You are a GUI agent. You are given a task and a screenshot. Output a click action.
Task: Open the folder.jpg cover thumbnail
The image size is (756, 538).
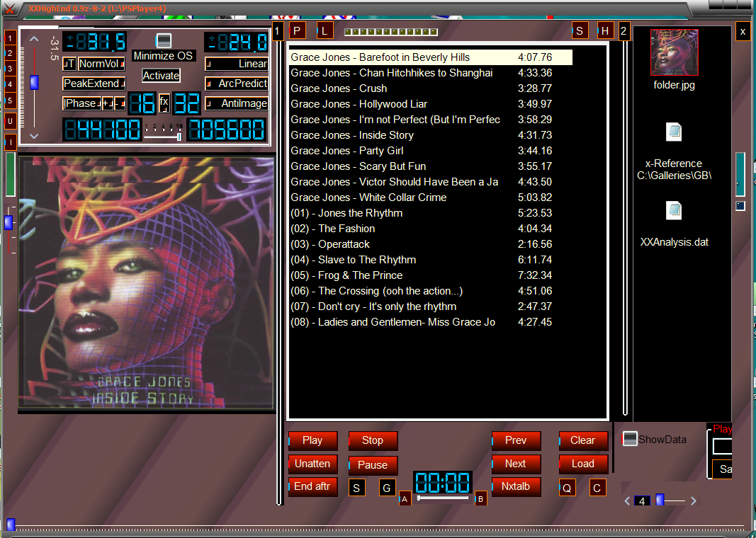674,52
